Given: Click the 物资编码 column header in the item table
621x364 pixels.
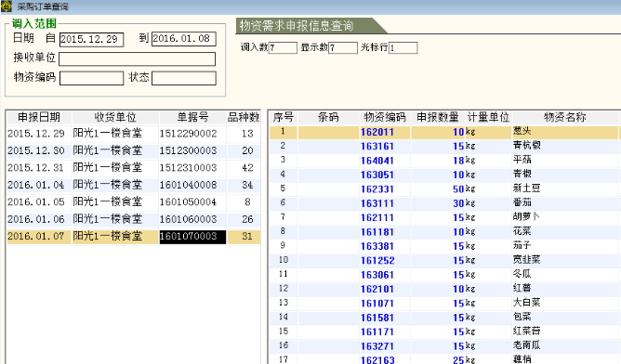Looking at the screenshot, I should [x=385, y=118].
